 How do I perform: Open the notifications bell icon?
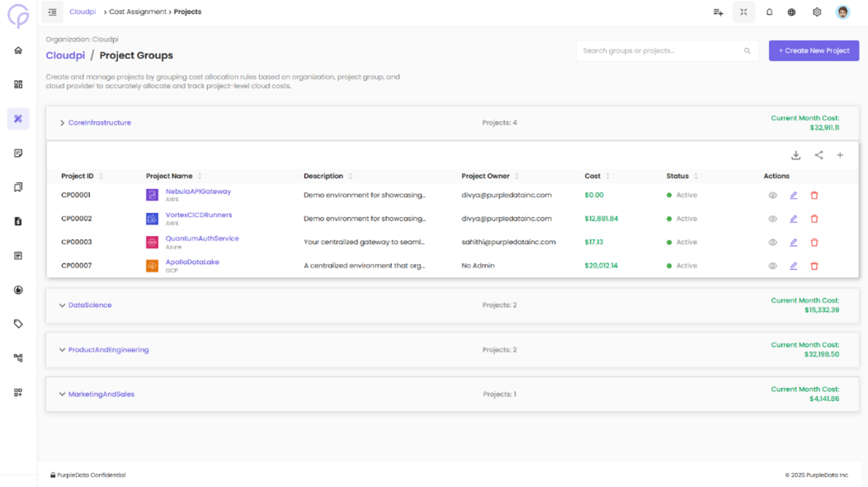click(x=769, y=12)
